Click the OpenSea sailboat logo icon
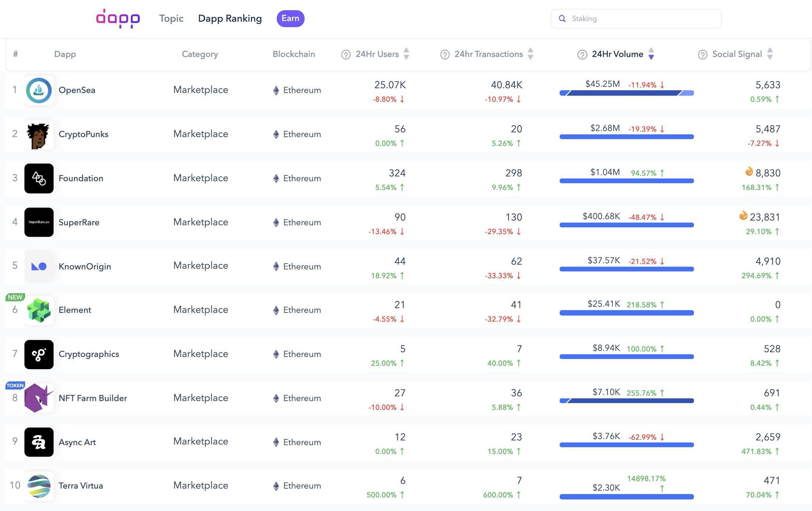 point(39,90)
